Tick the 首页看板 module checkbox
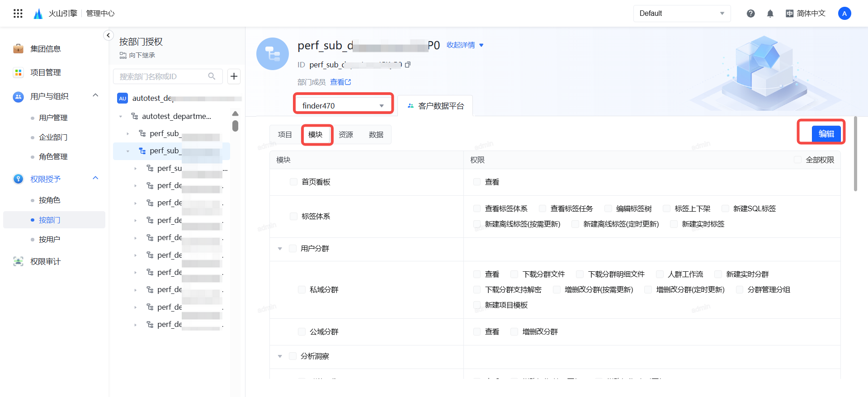Viewport: 868px width, 397px height. (x=293, y=182)
